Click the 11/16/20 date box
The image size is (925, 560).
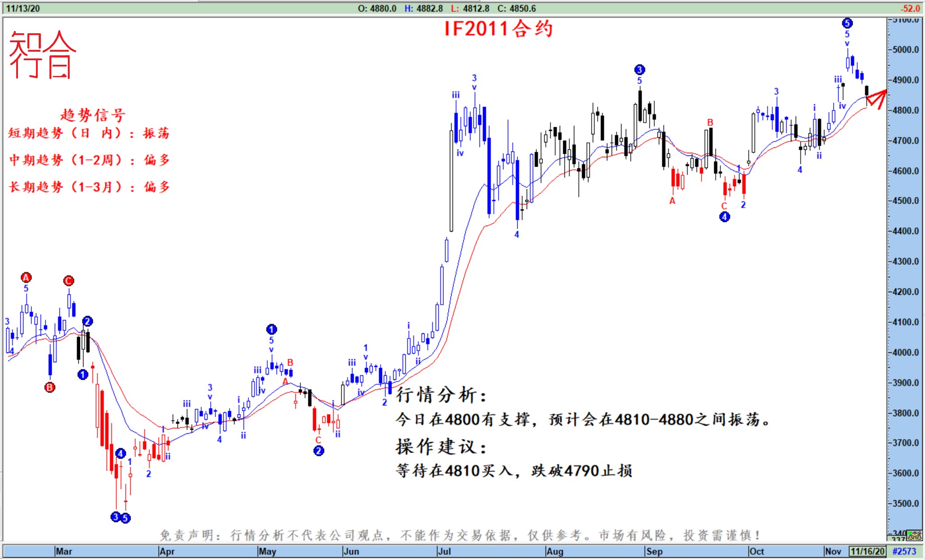[867, 551]
